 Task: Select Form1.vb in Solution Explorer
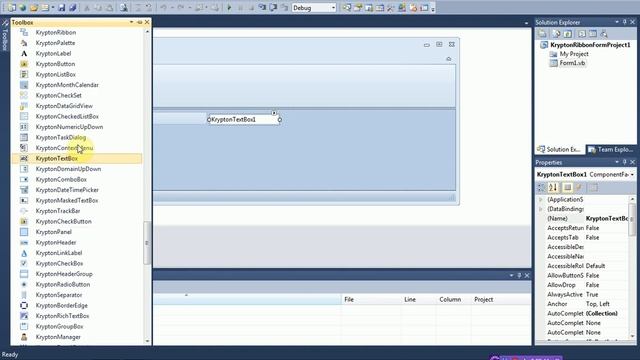pyautogui.click(x=572, y=63)
